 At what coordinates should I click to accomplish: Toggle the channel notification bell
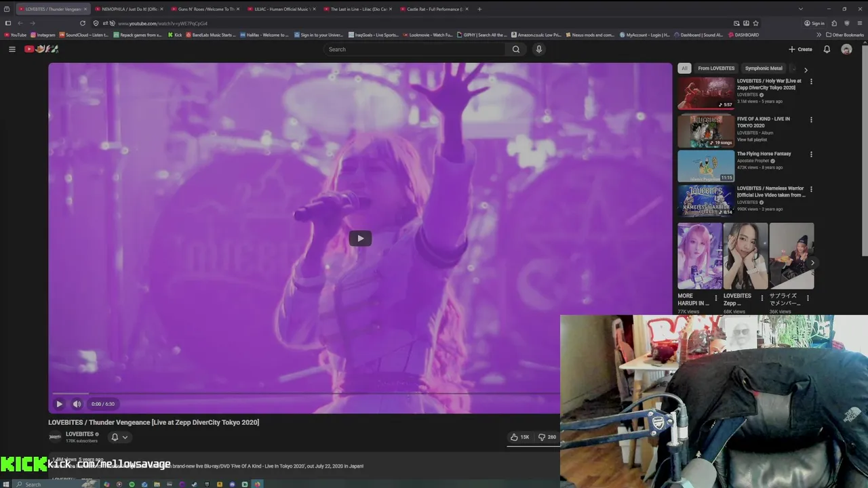pyautogui.click(x=115, y=437)
